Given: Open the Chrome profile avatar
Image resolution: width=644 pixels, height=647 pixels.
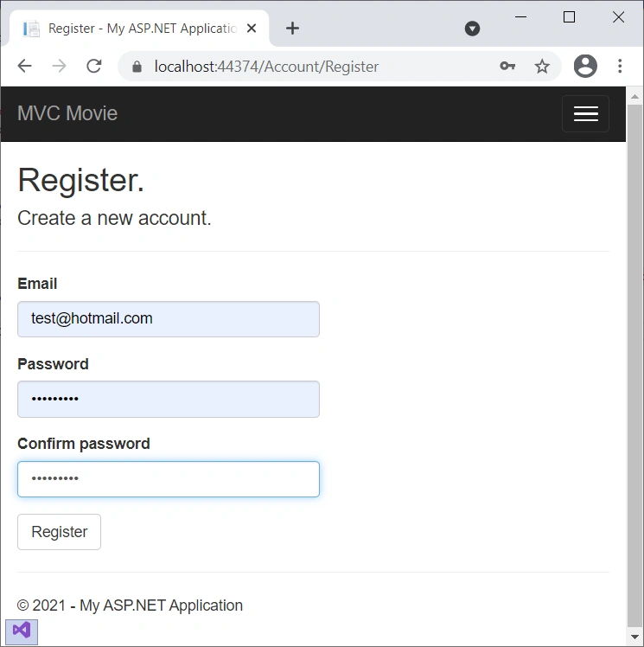Looking at the screenshot, I should tap(585, 66).
